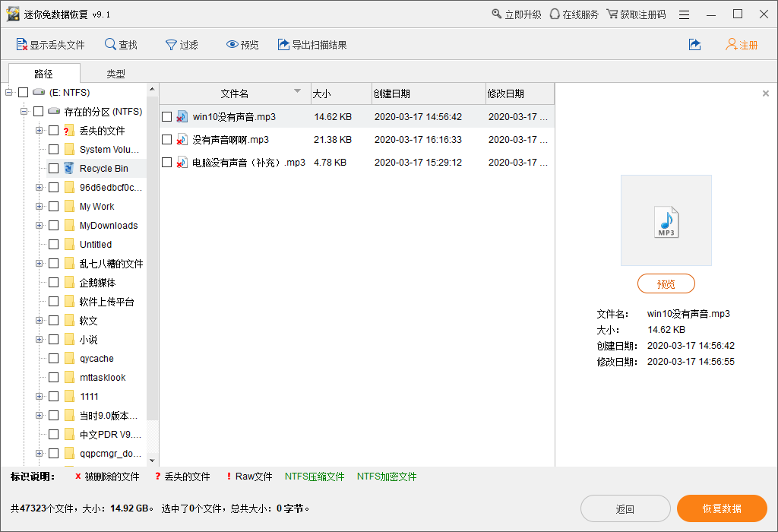Click the 返回 (Back) button
Image resolution: width=778 pixels, height=532 pixels.
tap(625, 508)
